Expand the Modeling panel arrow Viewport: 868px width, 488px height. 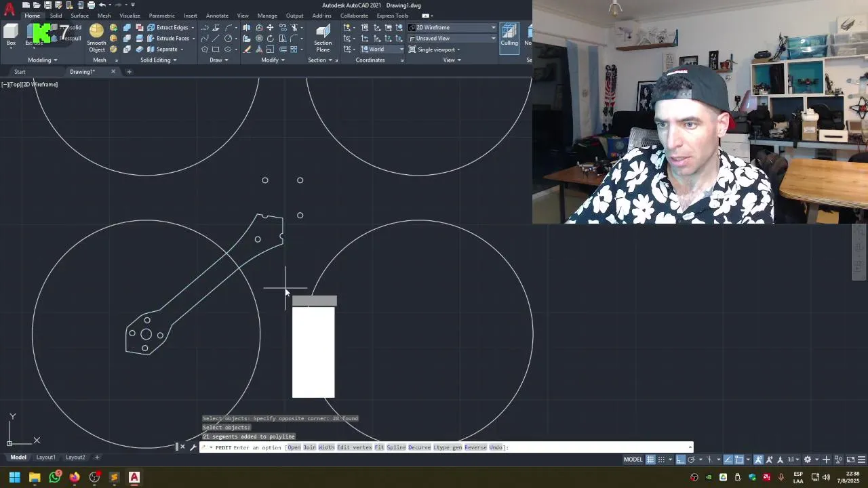[x=55, y=60]
